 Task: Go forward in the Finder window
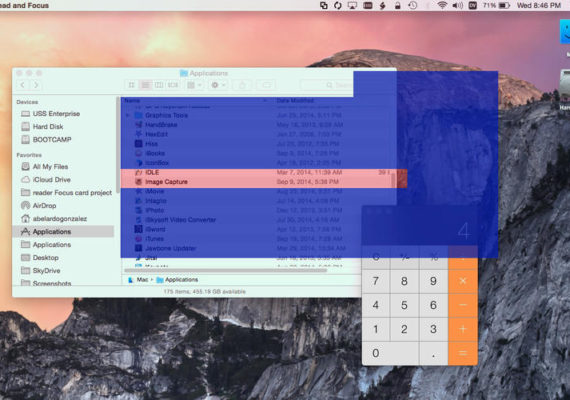coord(36,85)
